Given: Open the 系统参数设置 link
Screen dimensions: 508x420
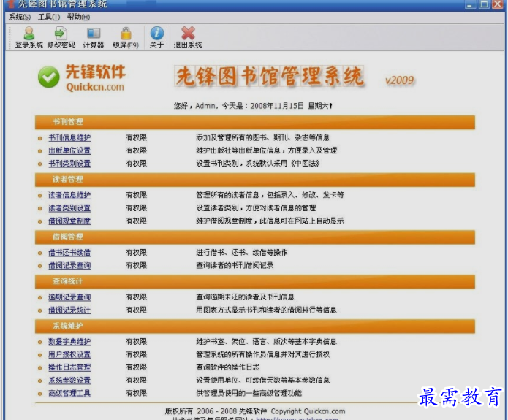Looking at the screenshot, I should point(69,380).
